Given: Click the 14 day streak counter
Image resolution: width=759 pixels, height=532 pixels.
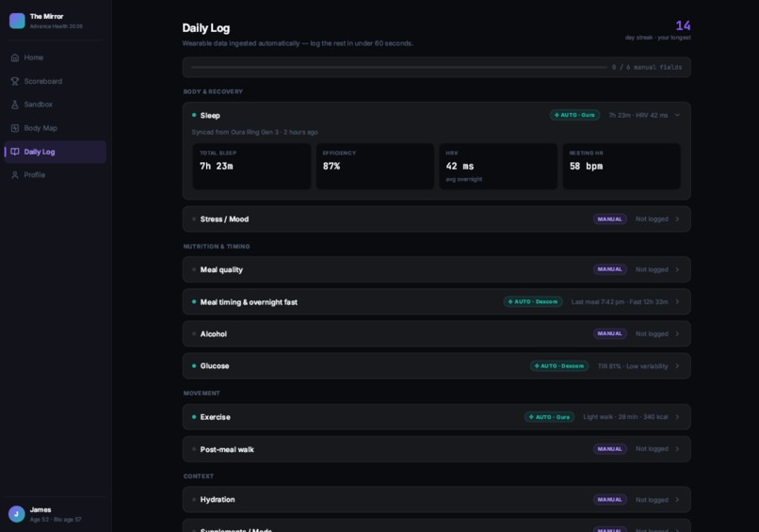Looking at the screenshot, I should pos(683,25).
